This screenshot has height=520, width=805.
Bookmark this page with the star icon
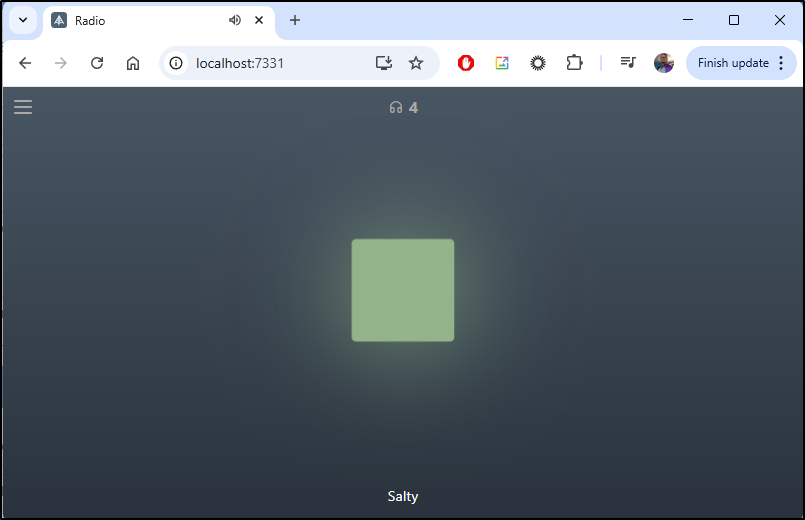click(416, 63)
